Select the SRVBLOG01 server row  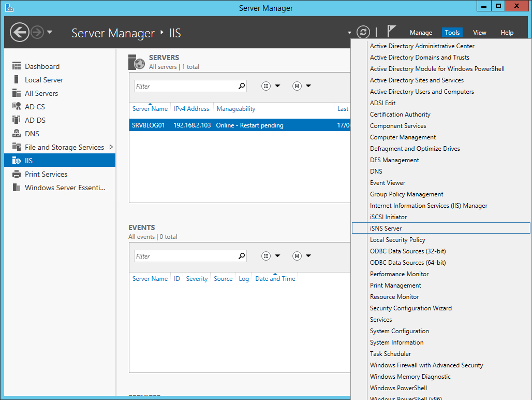tap(240, 125)
